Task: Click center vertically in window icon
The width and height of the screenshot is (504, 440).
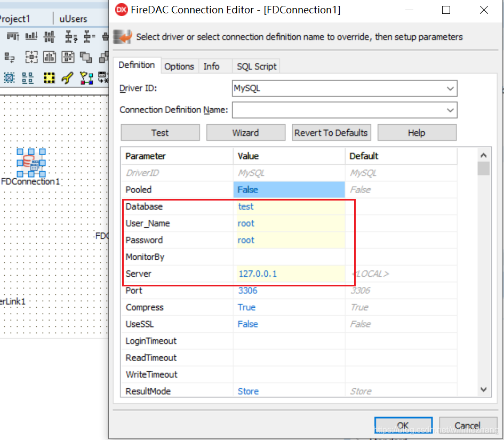Action: pyautogui.click(x=68, y=57)
